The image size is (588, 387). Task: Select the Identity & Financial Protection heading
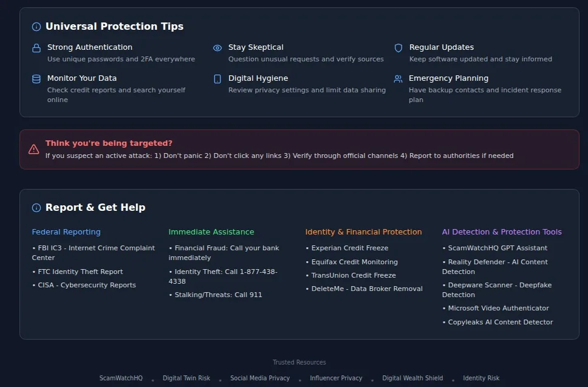click(363, 232)
